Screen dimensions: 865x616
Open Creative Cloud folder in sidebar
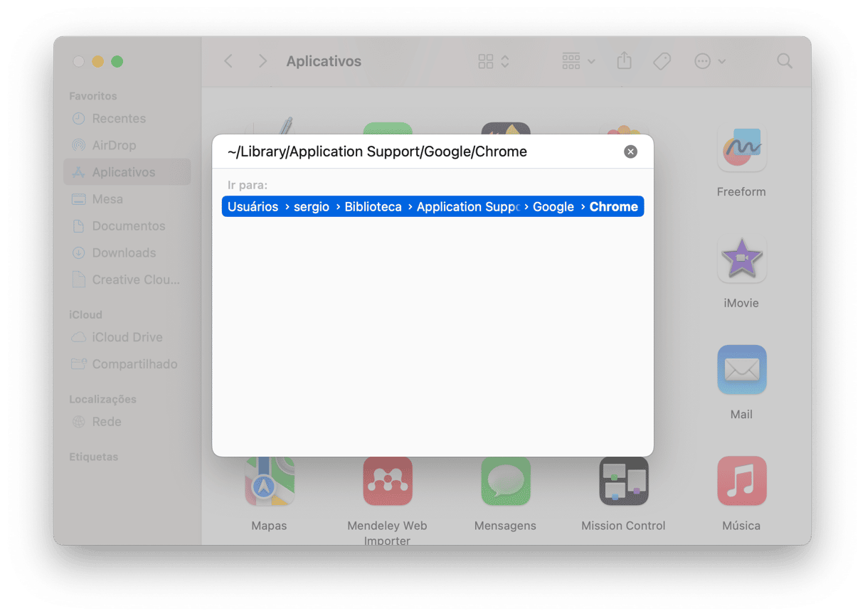(x=127, y=280)
